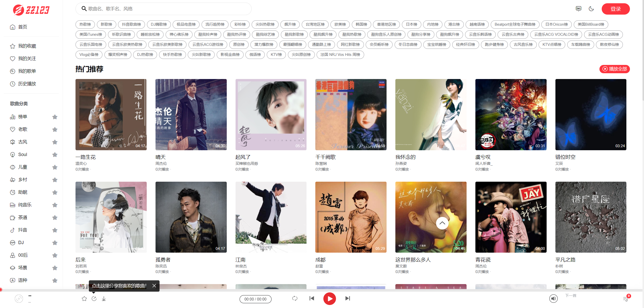Open 我的收藏 in sidebar
This screenshot has height=308, width=644.
[x=27, y=46]
